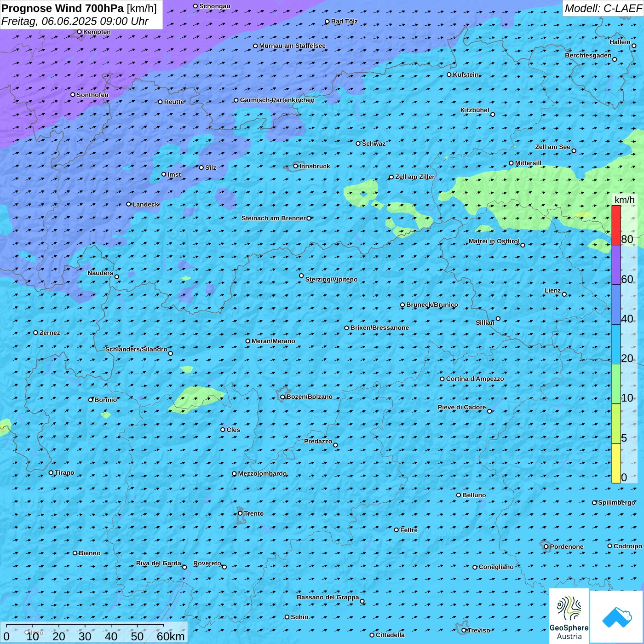The image size is (644, 644).
Task: Click the Conegliano label
Action: [x=496, y=567]
